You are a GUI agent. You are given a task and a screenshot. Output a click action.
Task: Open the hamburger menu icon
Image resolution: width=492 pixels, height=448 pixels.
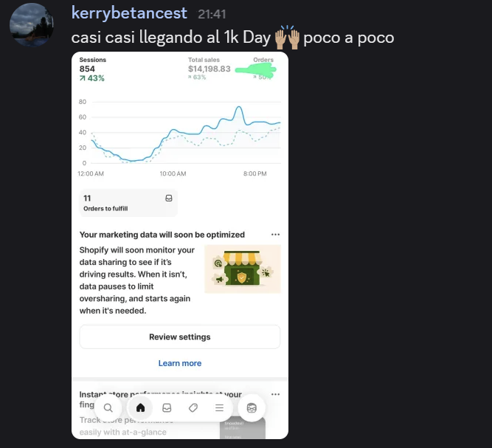219,407
